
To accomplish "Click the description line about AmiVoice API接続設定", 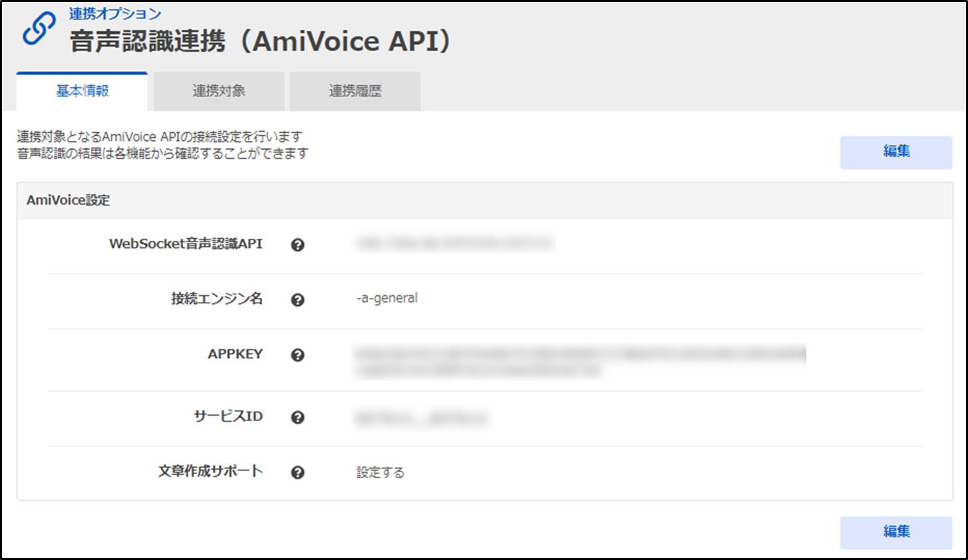I will pyautogui.click(x=160, y=137).
